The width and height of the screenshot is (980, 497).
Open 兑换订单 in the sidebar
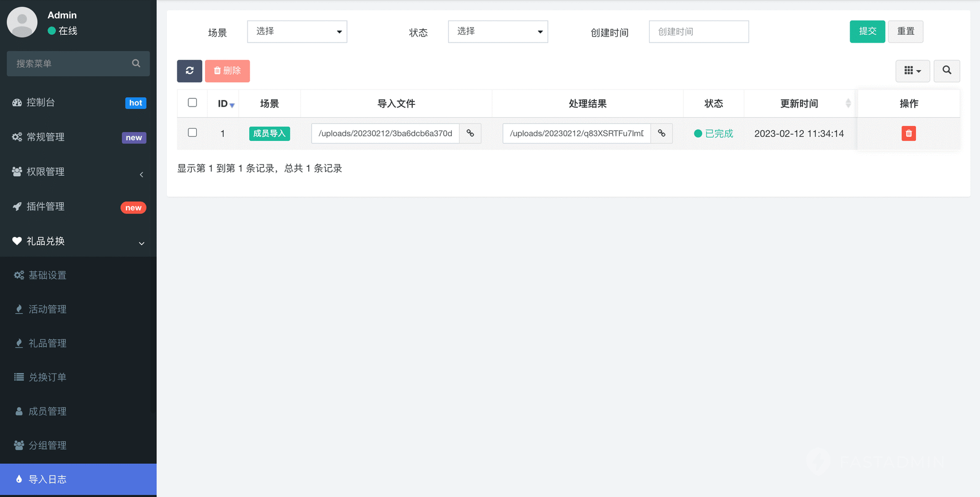48,377
